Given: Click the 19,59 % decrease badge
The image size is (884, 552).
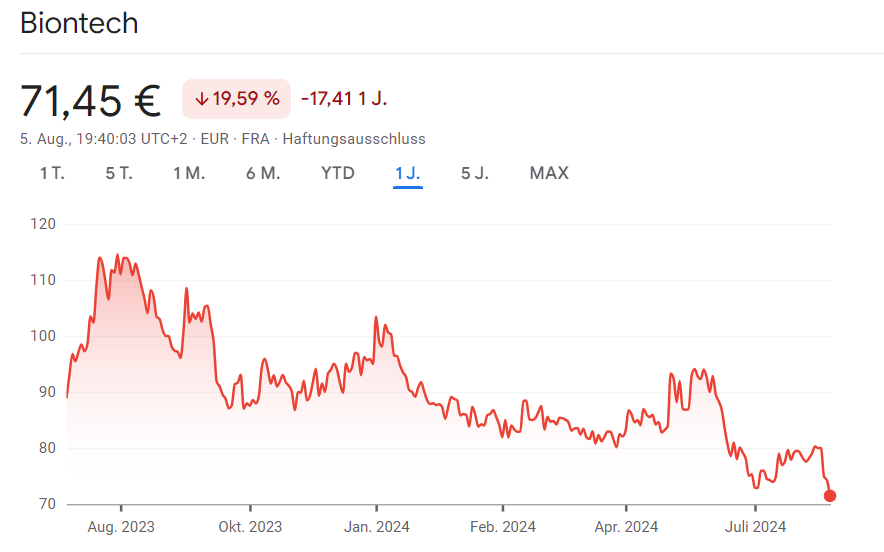Looking at the screenshot, I should (236, 99).
